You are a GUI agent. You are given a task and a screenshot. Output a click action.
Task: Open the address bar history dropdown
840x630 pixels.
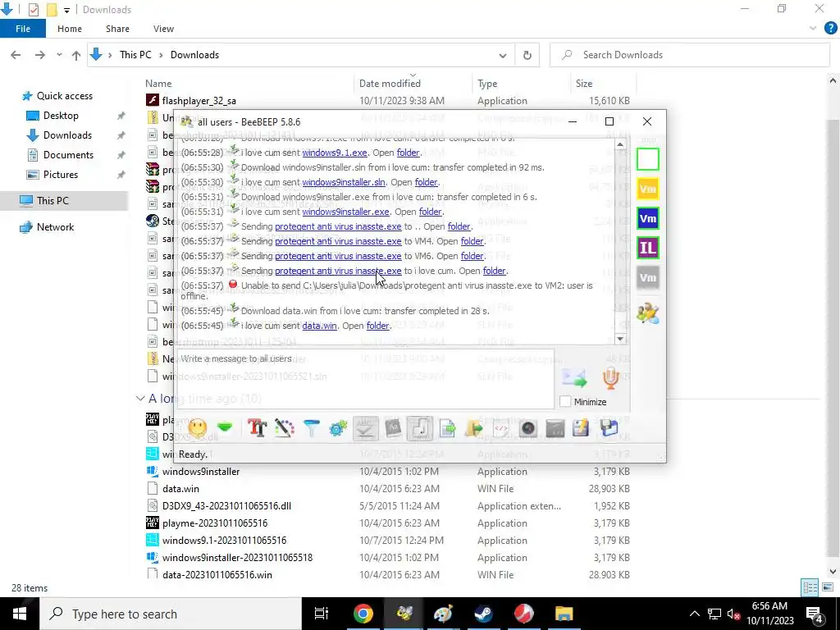point(503,55)
